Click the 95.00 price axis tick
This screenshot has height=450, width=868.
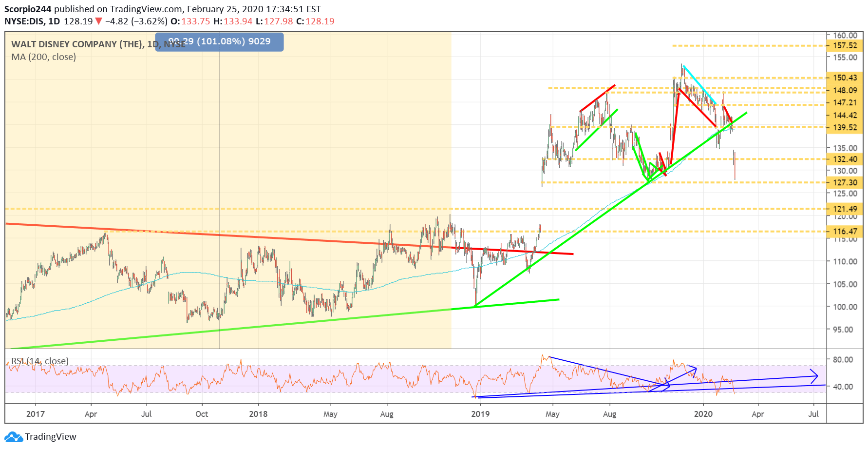tap(843, 329)
